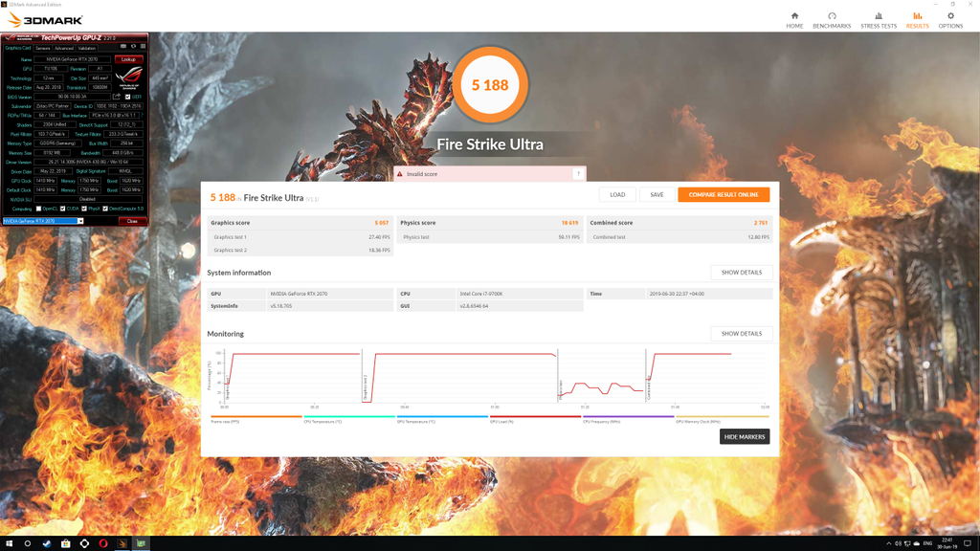Click HIDE MARKERS button
The width and height of the screenshot is (980, 551).
click(x=745, y=436)
